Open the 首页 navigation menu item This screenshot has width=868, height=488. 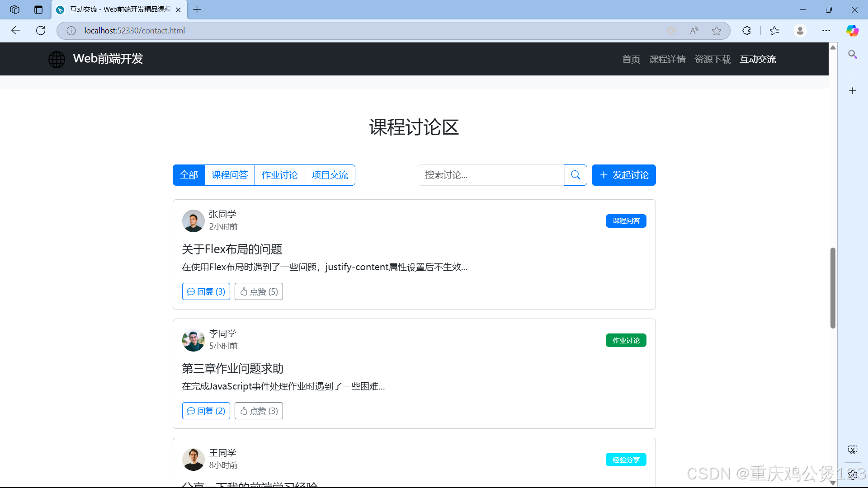point(631,59)
